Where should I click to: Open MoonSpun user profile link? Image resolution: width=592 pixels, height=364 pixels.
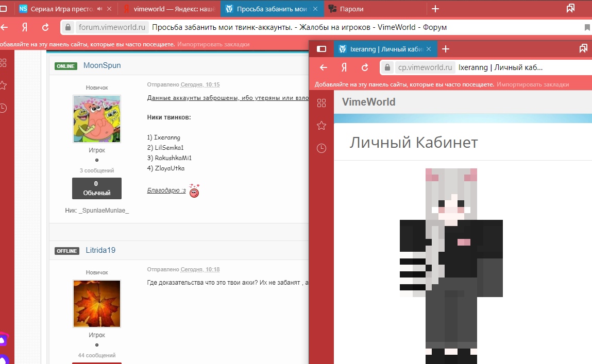pos(102,65)
